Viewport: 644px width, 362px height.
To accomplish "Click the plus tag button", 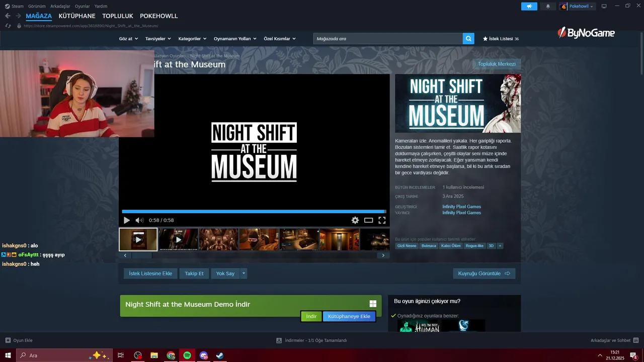I will (x=500, y=246).
